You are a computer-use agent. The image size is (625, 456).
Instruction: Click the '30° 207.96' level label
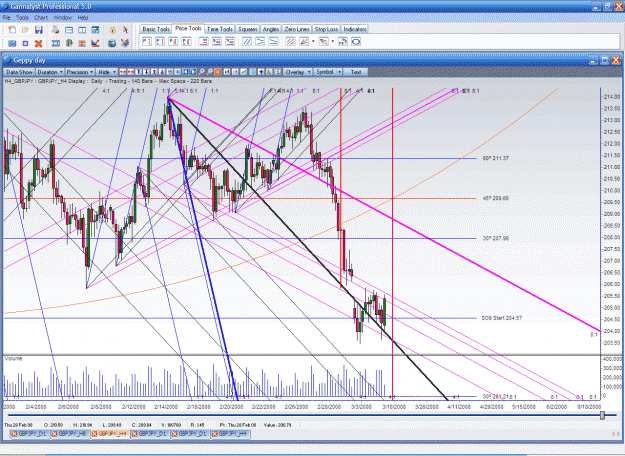[x=495, y=238]
